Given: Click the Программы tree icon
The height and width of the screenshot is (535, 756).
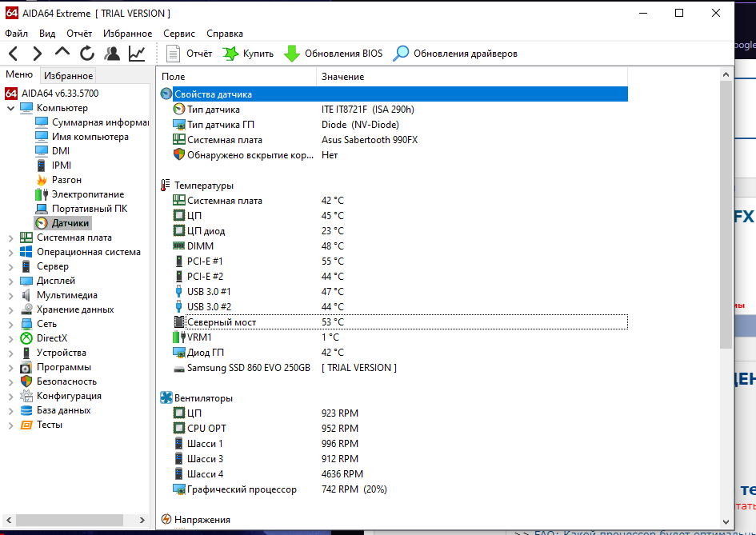Looking at the screenshot, I should click(26, 367).
